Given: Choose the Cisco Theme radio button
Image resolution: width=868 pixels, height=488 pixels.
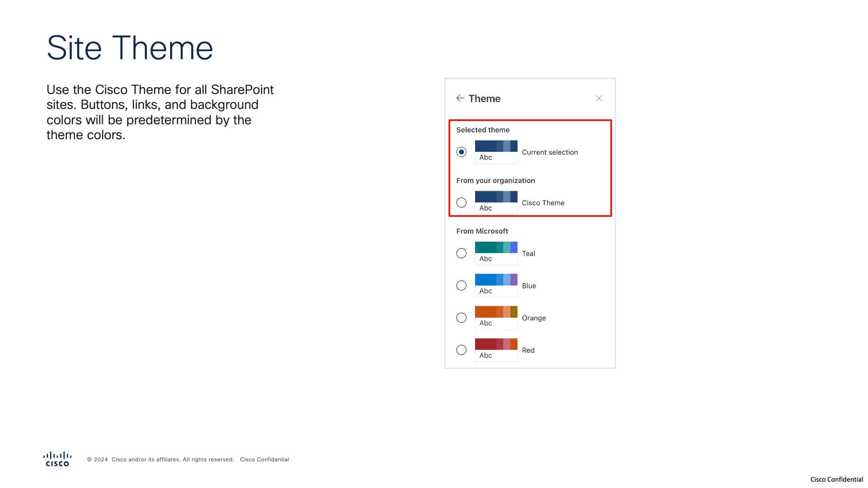Looking at the screenshot, I should [x=461, y=202].
